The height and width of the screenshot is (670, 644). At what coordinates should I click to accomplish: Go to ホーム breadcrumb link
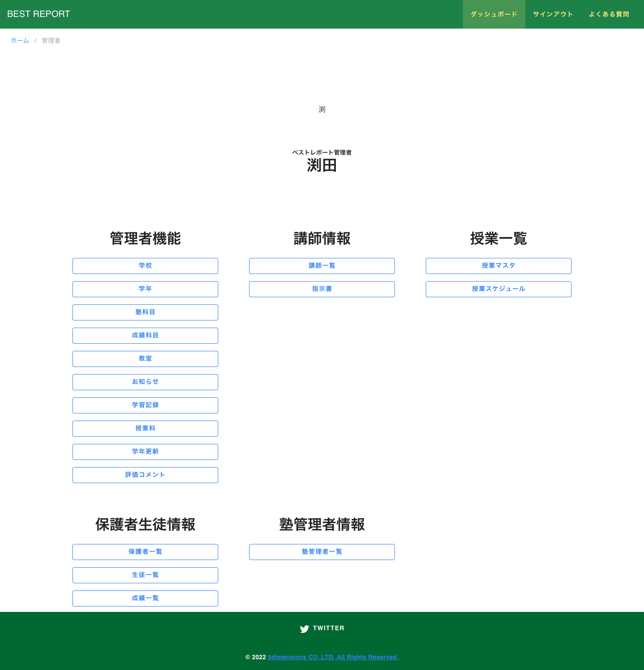click(x=20, y=41)
